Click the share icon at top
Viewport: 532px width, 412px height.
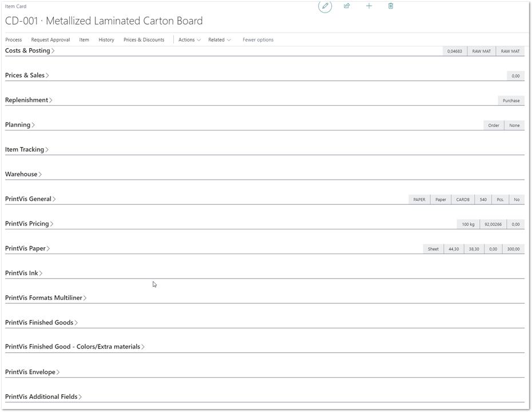point(347,6)
